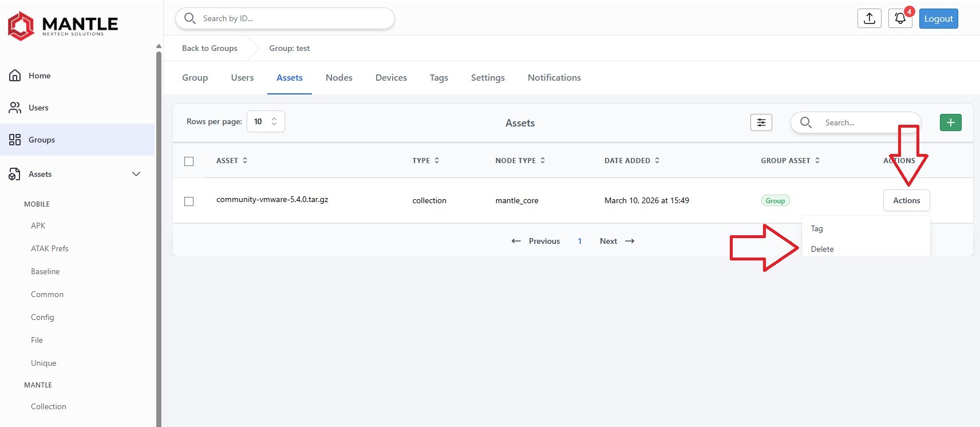Switch to the Group tab
980x427 pixels.
pyautogui.click(x=195, y=78)
